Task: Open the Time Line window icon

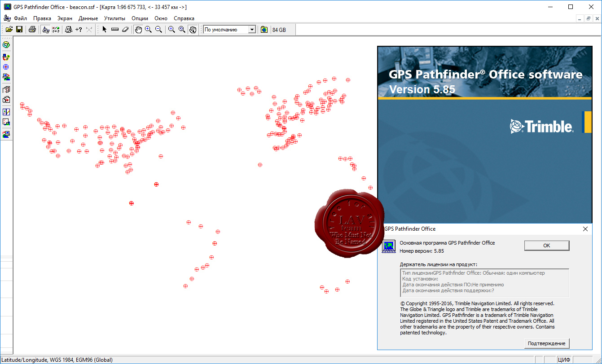Action: pos(56,30)
